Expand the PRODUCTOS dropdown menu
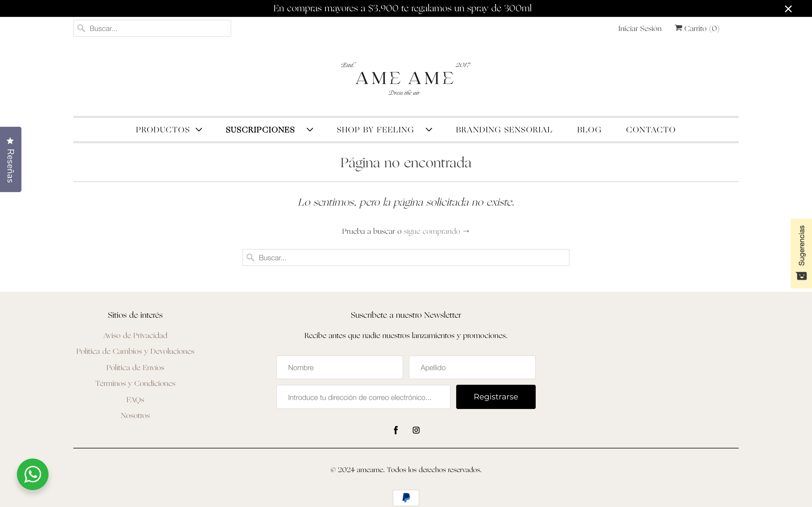This screenshot has height=507, width=812. tap(199, 130)
